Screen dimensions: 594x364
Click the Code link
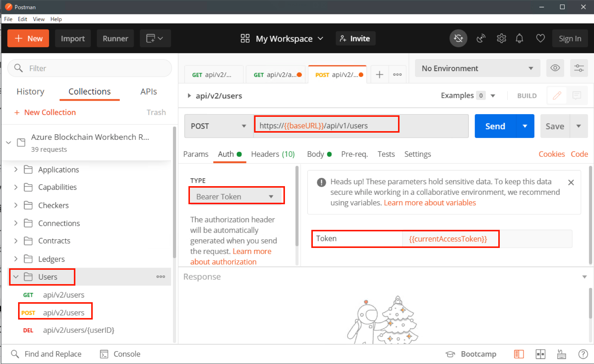tap(579, 154)
